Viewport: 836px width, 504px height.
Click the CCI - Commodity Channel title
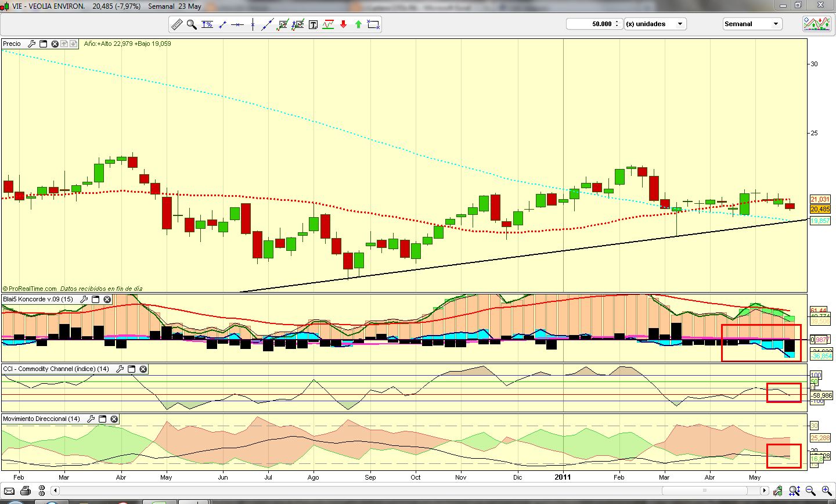pos(56,369)
